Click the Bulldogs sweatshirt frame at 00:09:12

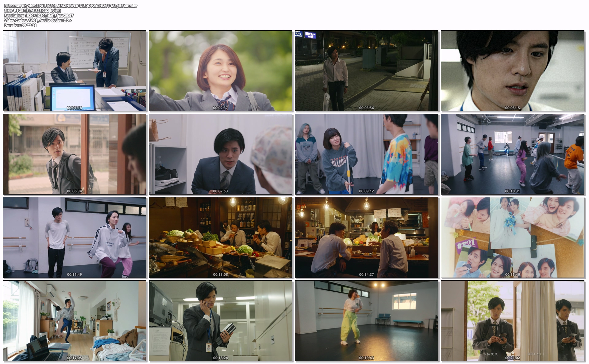(x=367, y=154)
